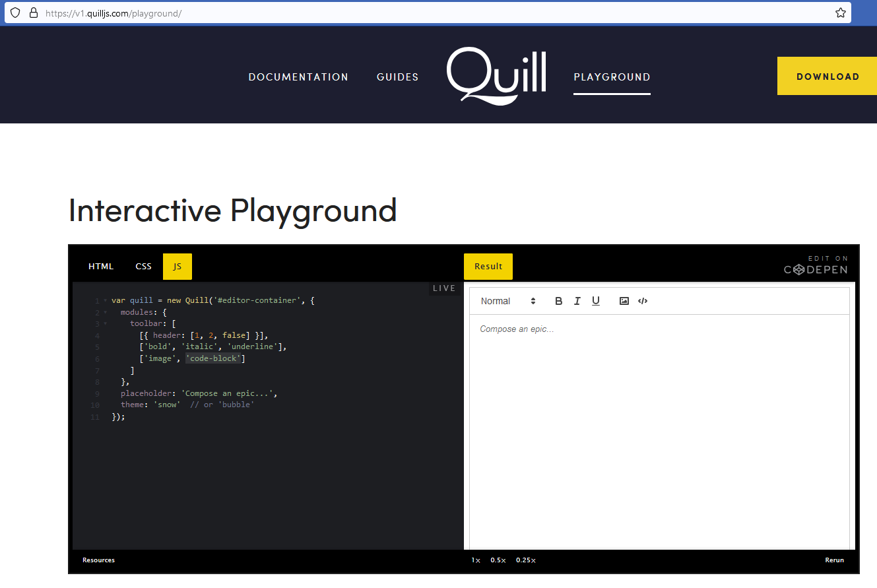Image resolution: width=877 pixels, height=588 pixels.
Task: Click 'header: [1, 2, false]' code line
Action: [x=204, y=336]
